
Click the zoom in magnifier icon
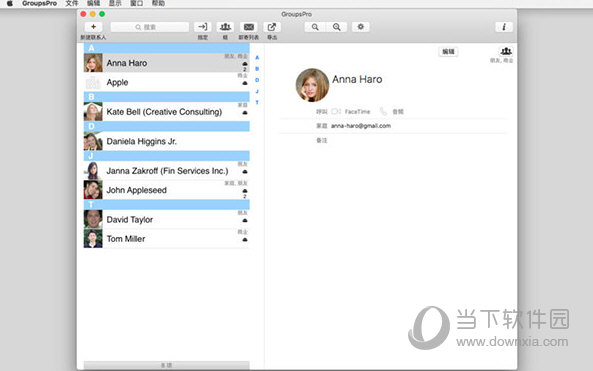tap(337, 27)
